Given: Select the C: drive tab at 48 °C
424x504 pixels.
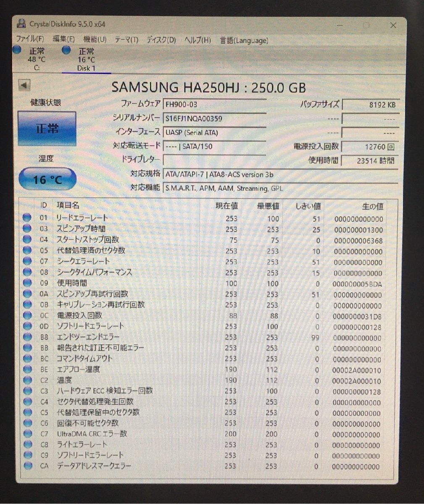Looking at the screenshot, I should point(30,59).
